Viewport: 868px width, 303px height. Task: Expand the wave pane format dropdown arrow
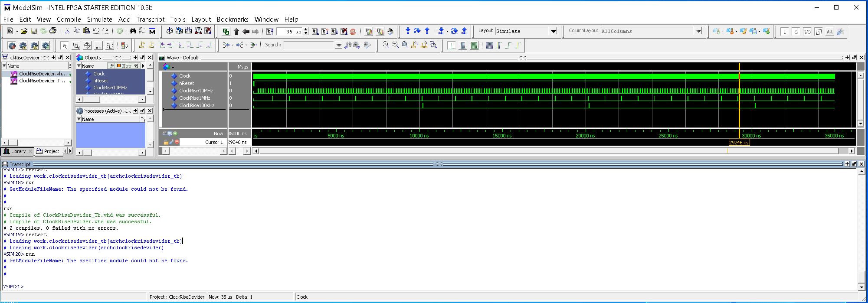click(173, 68)
